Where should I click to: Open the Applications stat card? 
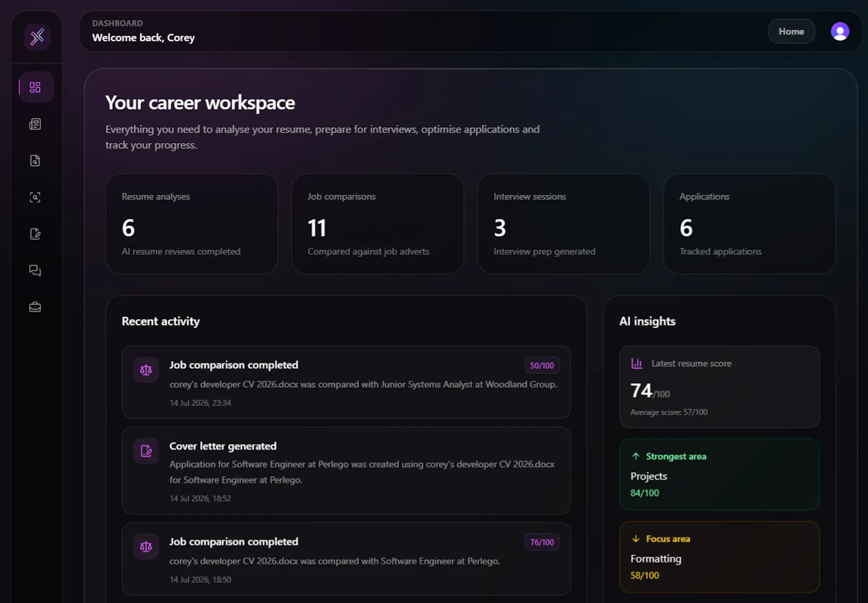click(x=750, y=224)
